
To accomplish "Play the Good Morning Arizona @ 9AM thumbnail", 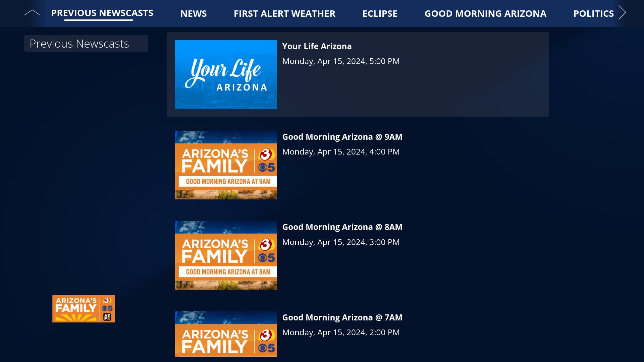I will pos(226,165).
